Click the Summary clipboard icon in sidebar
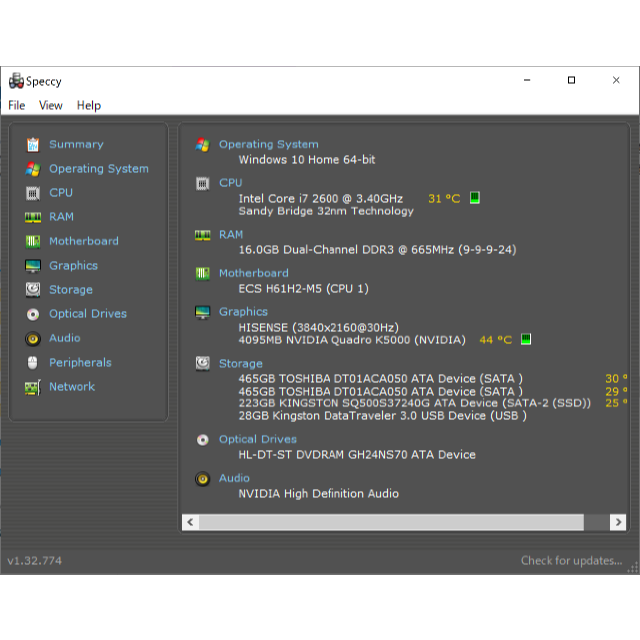 [x=33, y=144]
